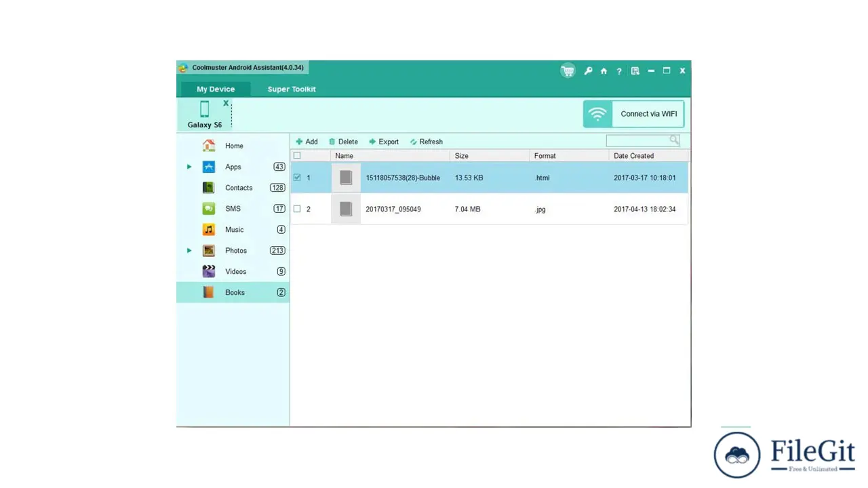This screenshot has width=868, height=488.
Task: Expand the Photos tree arrow
Action: click(189, 251)
